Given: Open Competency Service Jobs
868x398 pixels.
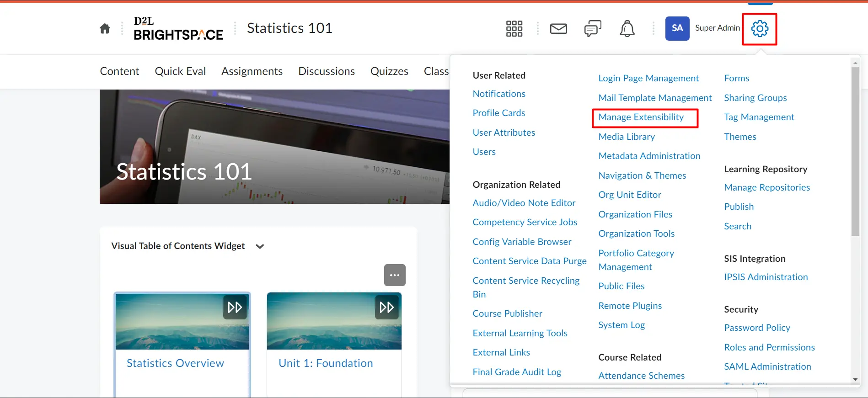Looking at the screenshot, I should click(x=525, y=222).
